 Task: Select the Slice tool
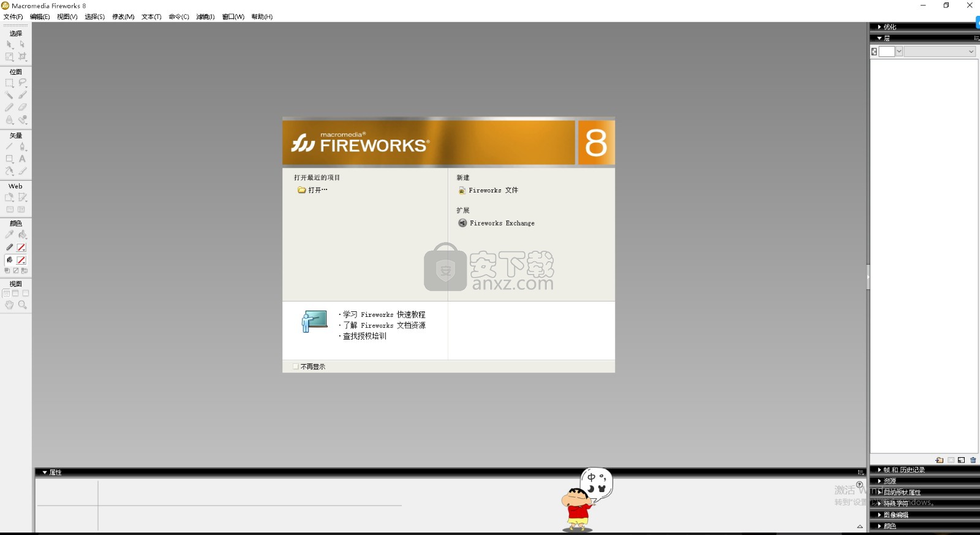[x=22, y=197]
